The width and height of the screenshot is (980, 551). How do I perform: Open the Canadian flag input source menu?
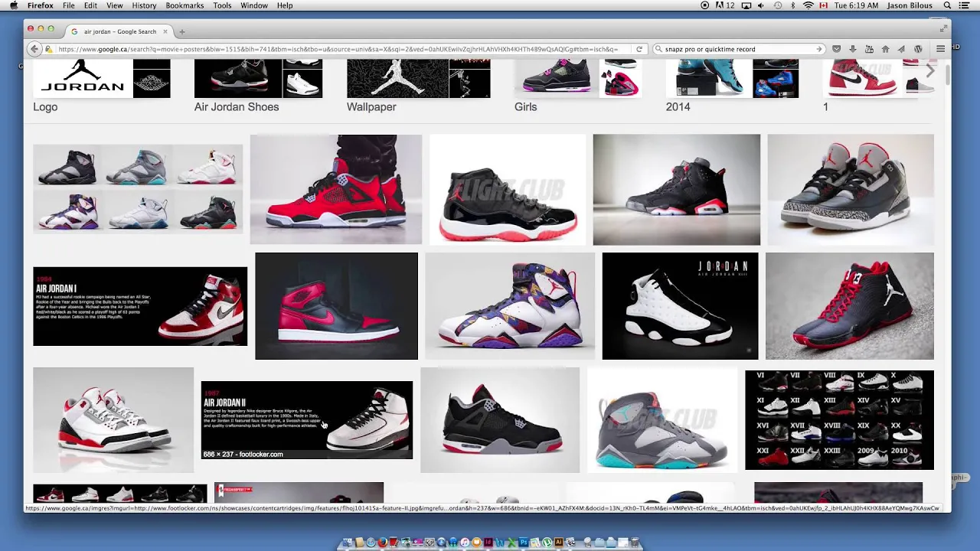(x=824, y=5)
